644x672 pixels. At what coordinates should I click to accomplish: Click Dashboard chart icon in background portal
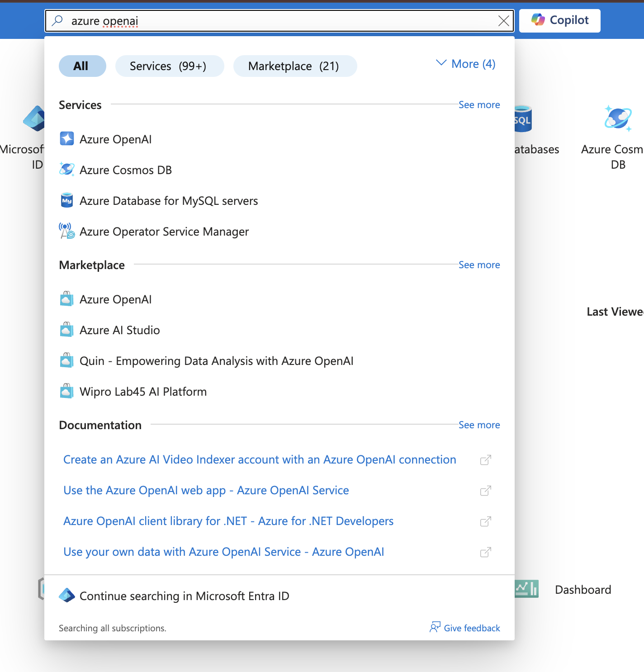[x=527, y=589]
